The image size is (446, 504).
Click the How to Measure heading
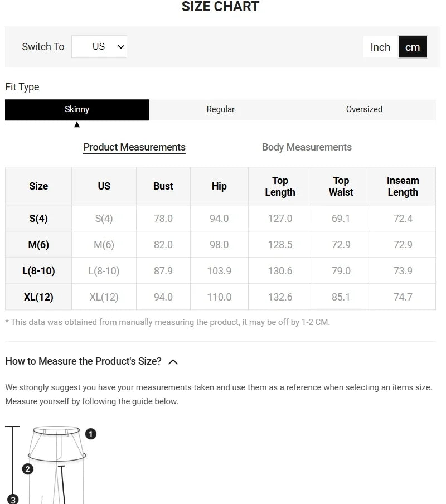(x=83, y=361)
